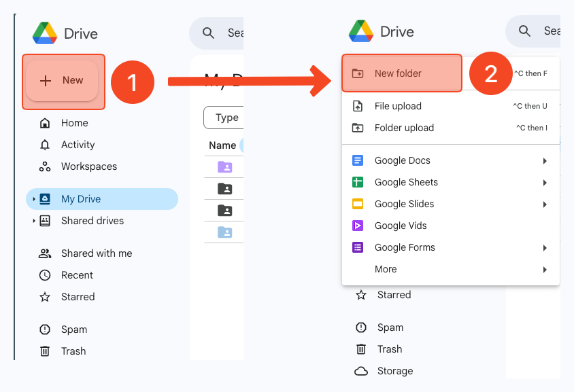Select the purple shared folder icon
Screen dimensions: 574x392
[x=224, y=166]
